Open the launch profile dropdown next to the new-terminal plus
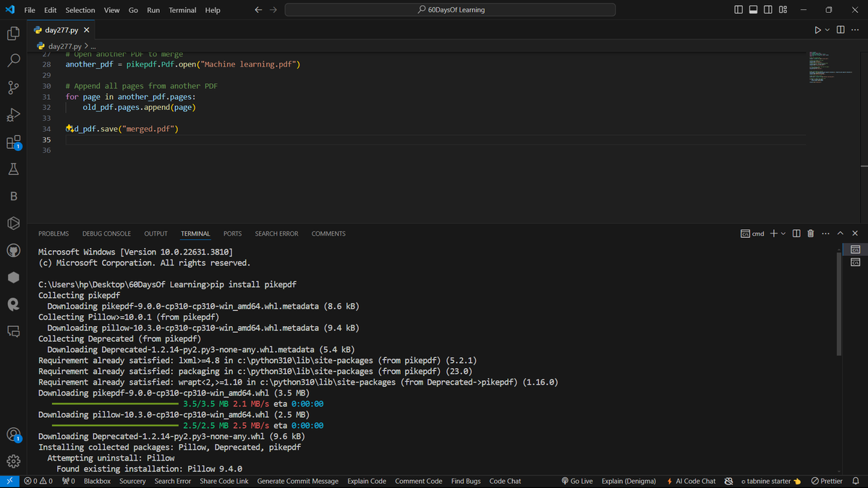Screen dimensions: 868x488 [783, 234]
